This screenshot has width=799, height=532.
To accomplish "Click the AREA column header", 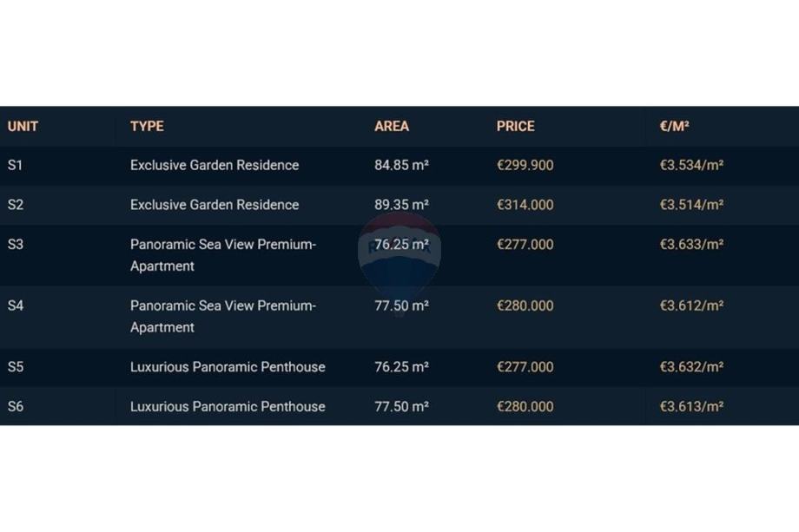I will (x=392, y=126).
